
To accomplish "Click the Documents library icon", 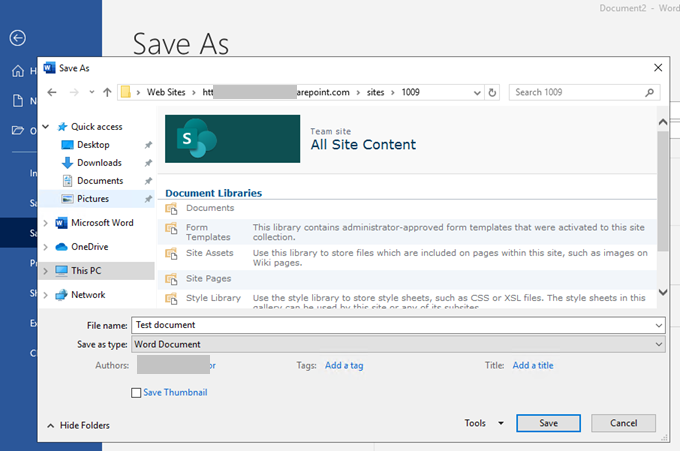I will point(171,209).
